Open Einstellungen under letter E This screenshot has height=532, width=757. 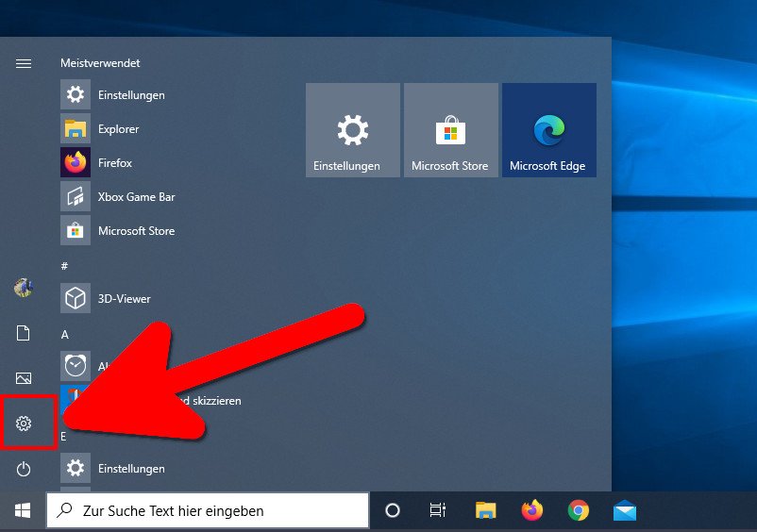coord(112,469)
